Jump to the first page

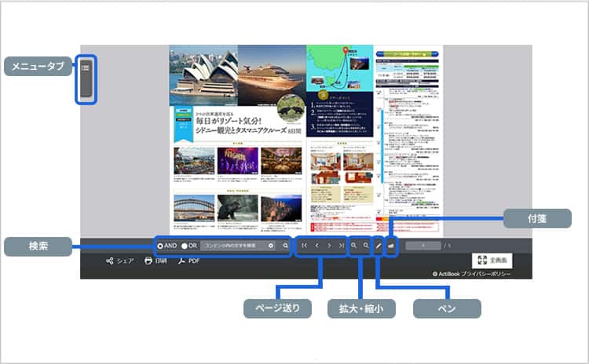click(x=304, y=246)
